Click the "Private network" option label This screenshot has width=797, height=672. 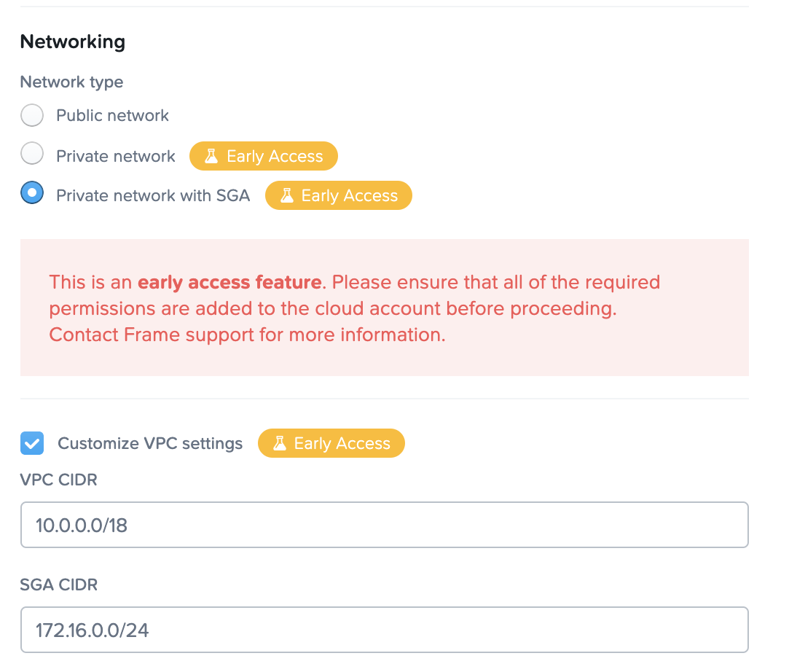116,156
